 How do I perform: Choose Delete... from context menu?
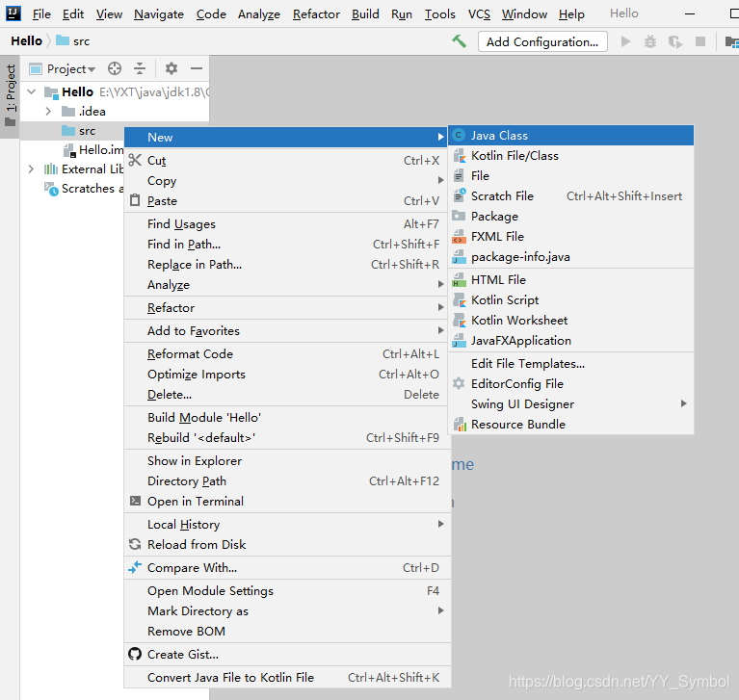[287, 394]
